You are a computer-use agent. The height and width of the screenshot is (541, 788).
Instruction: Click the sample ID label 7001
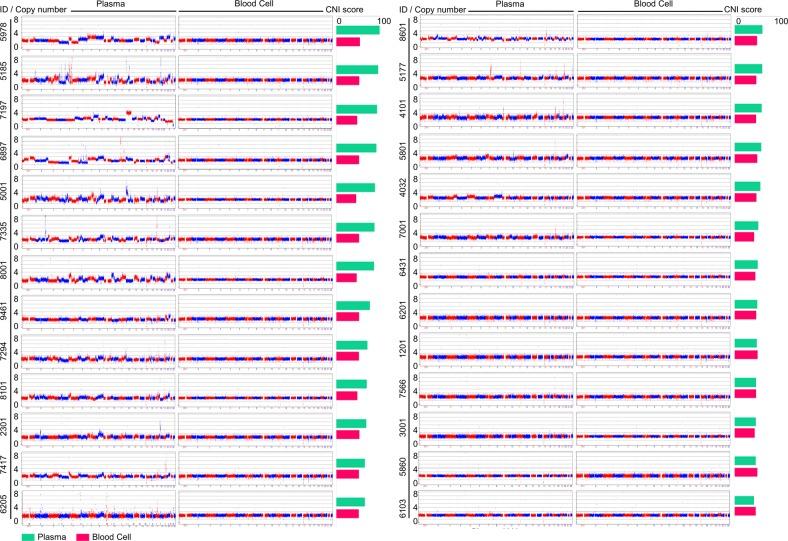[x=403, y=230]
